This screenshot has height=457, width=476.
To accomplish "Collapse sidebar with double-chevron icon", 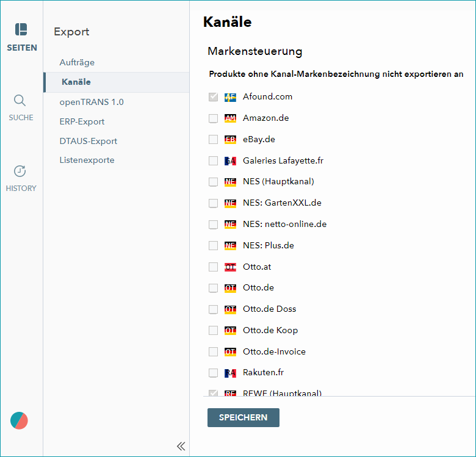I will click(181, 446).
